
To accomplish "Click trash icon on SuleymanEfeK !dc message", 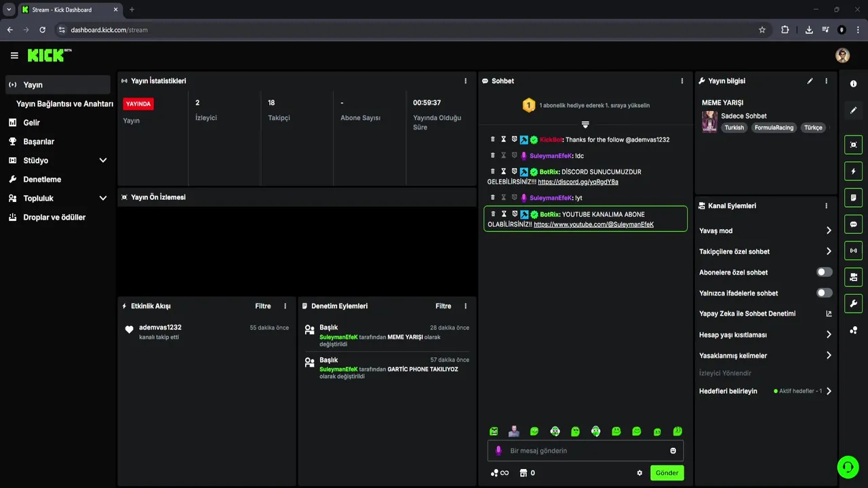I will 493,156.
